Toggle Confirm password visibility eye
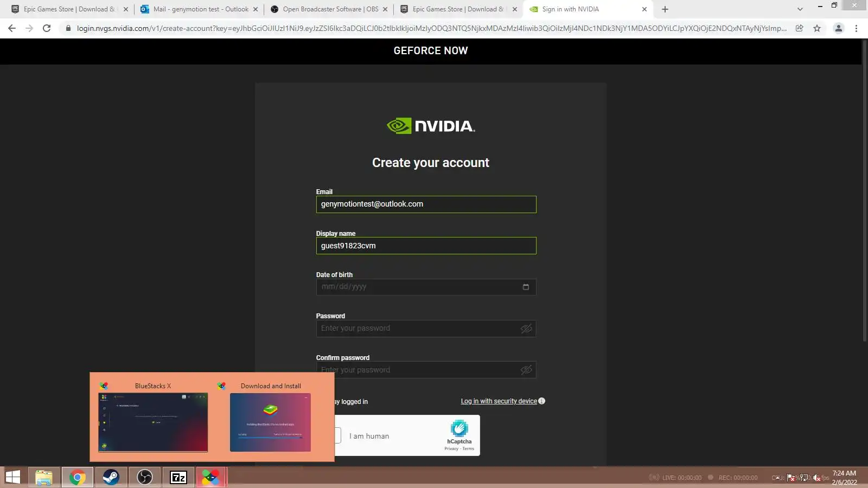868x488 pixels. coord(526,370)
